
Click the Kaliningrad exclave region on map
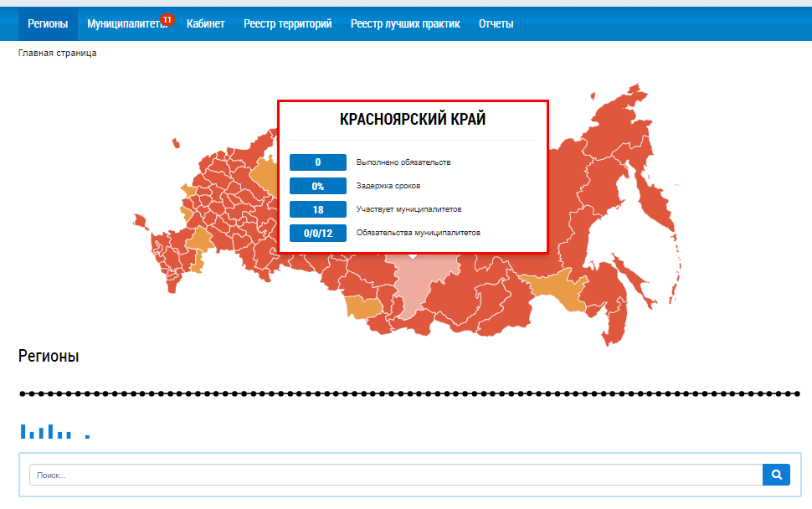(140, 222)
